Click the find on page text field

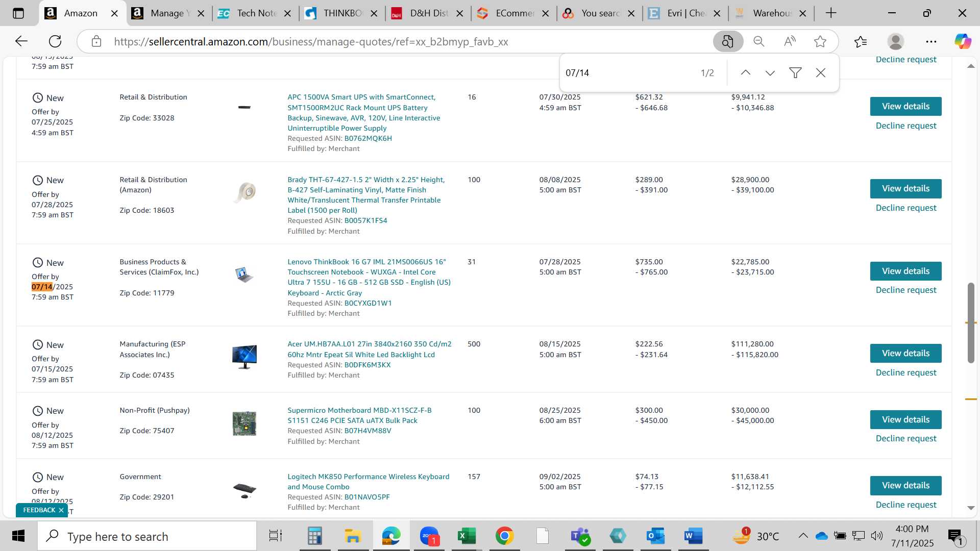point(628,73)
